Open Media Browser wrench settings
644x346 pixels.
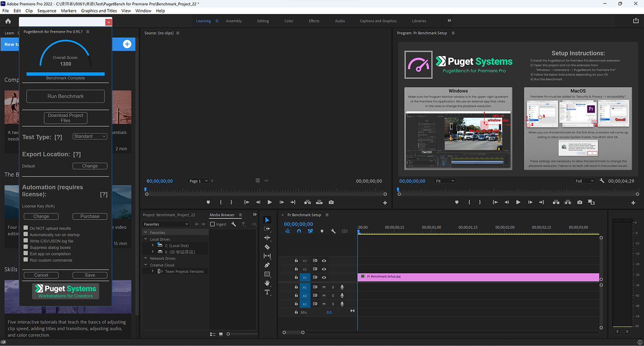234,224
